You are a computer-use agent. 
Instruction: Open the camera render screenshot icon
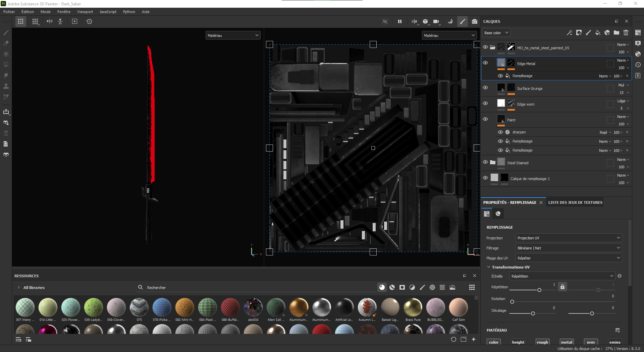point(475,21)
